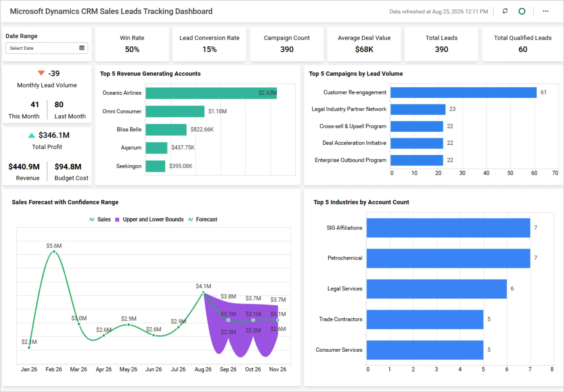Click the Customer Re-engagement value label 61
Screen dimensions: 564x392
[x=543, y=92]
